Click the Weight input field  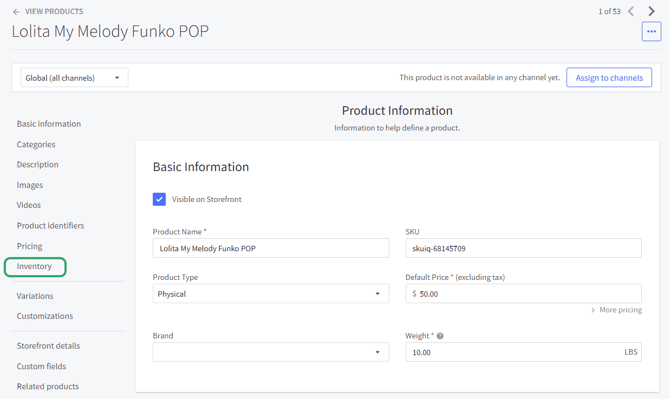(523, 352)
